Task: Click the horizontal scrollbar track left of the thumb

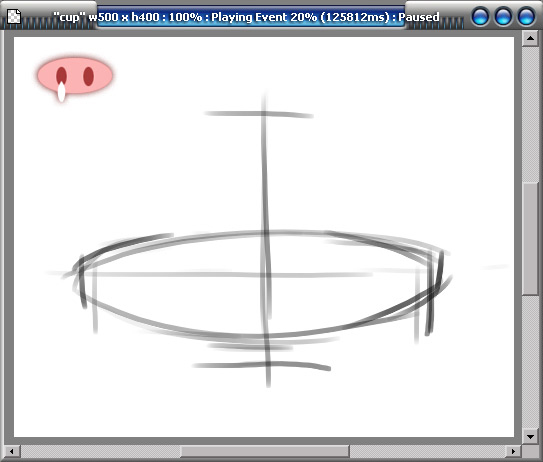Action: pos(100,451)
